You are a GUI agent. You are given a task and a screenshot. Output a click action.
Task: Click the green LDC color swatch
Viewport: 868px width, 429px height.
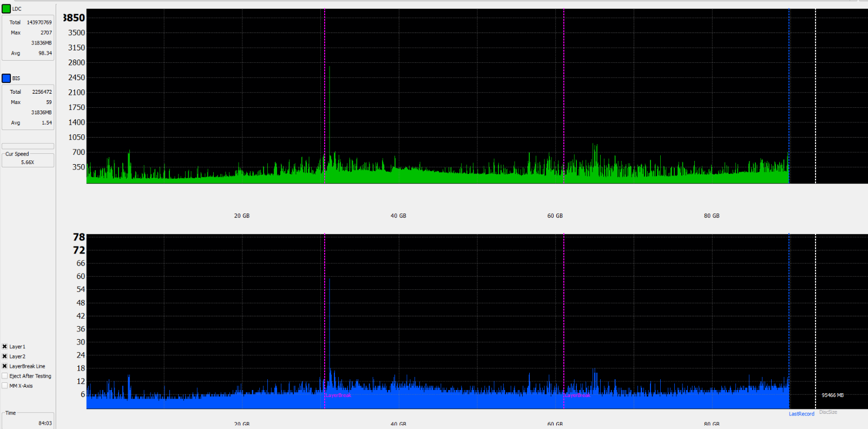[6, 9]
